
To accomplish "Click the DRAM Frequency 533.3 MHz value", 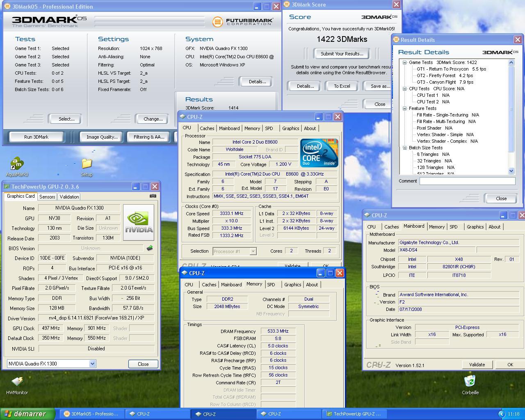I will 278,331.
